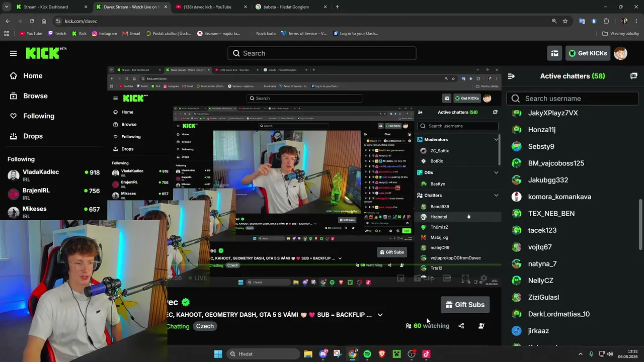644x362 pixels.
Task: Expand the stream title below the main player
Action: pyautogui.click(x=380, y=315)
